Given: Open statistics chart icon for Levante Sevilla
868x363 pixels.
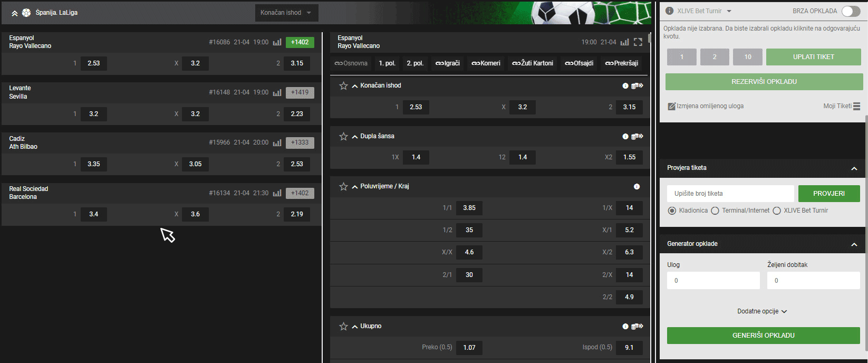Looking at the screenshot, I should pyautogui.click(x=277, y=92).
